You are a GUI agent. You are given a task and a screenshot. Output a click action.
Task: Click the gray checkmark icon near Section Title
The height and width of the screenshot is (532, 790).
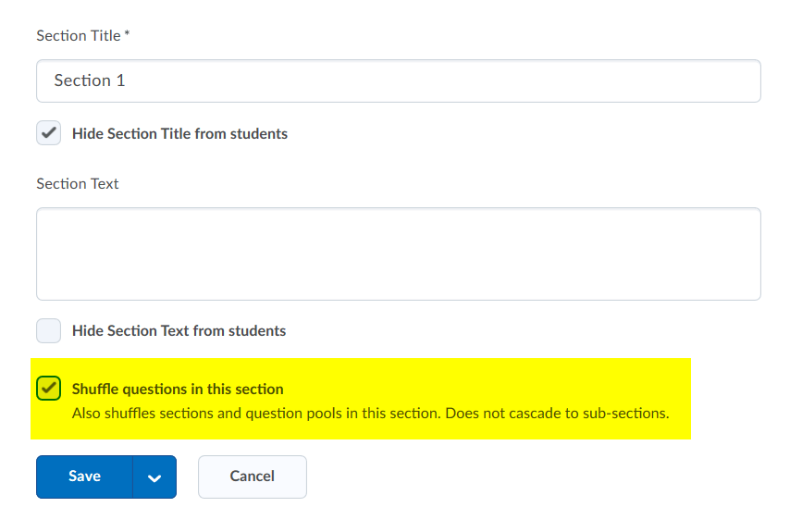click(49, 133)
